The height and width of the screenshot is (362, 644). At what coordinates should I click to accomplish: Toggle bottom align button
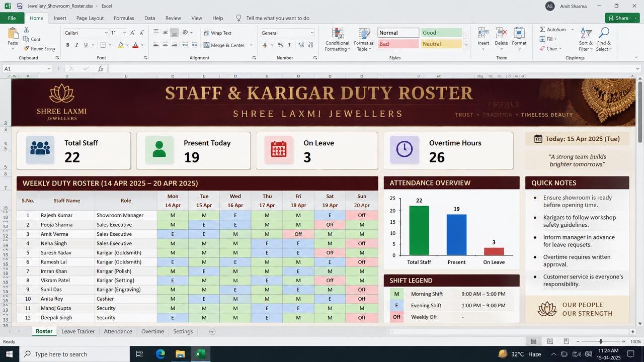[x=174, y=33]
